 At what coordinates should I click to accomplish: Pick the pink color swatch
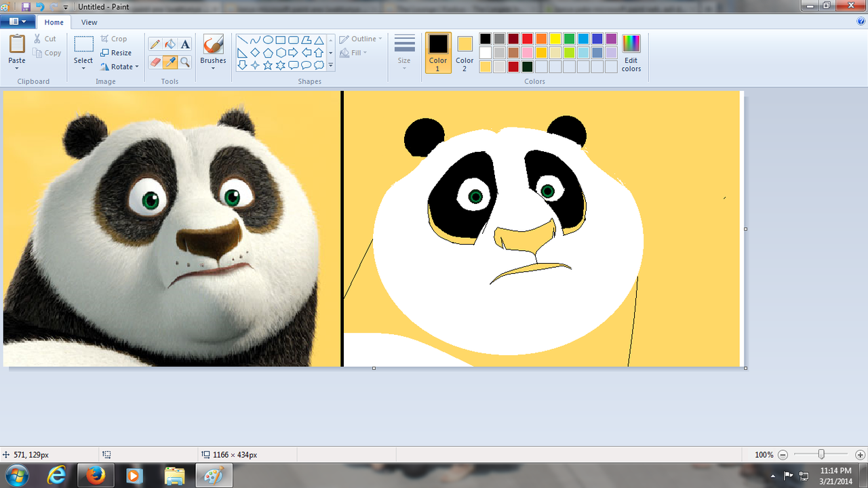[527, 53]
